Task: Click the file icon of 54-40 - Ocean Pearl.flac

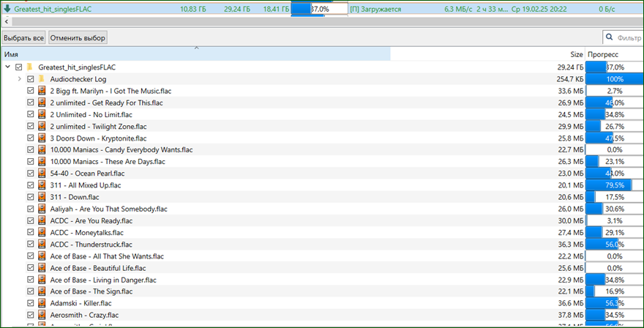Action: click(42, 174)
